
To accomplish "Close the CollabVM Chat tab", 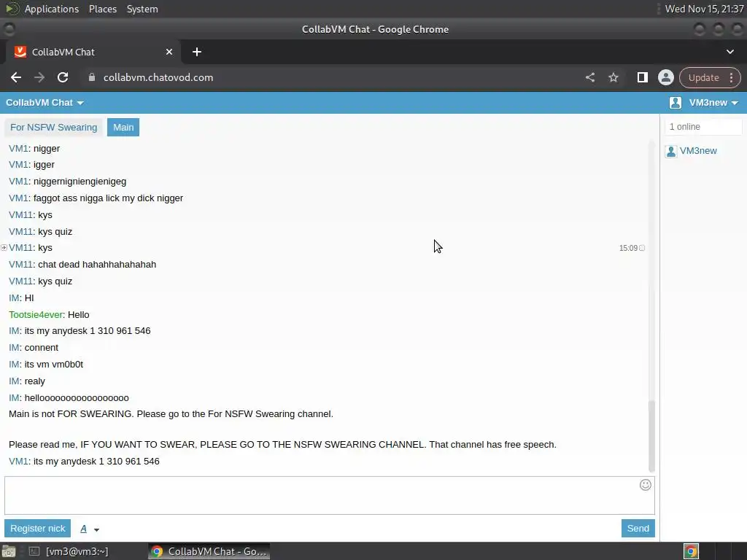I will click(x=169, y=52).
